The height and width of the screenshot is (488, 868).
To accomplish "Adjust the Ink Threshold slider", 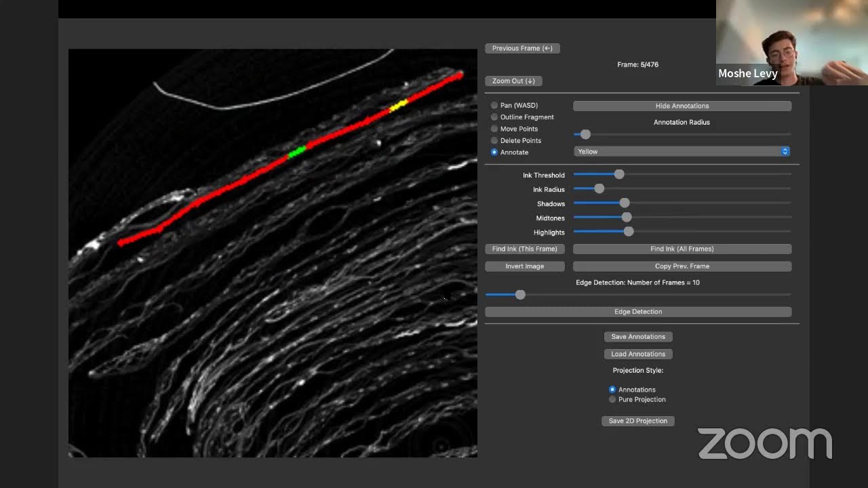I will (619, 174).
